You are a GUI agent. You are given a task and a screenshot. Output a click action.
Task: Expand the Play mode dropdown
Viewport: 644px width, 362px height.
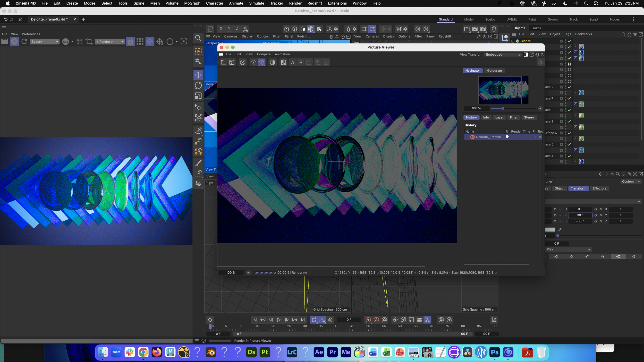click(x=569, y=249)
